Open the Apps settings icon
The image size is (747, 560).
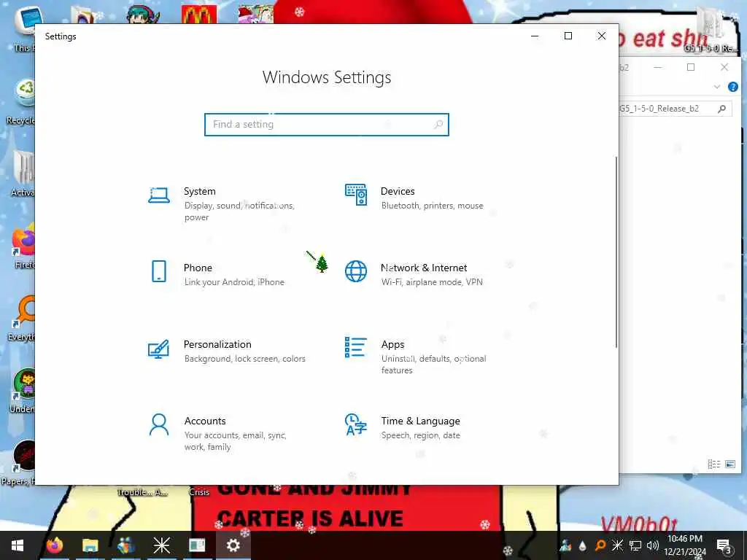click(356, 347)
